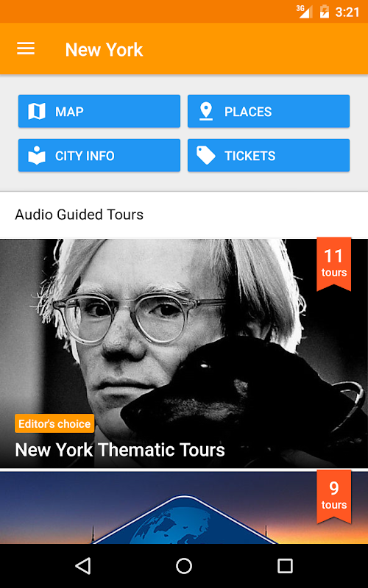This screenshot has width=368, height=588.
Task: Open New York Thematic Tours title
Action: (x=120, y=450)
